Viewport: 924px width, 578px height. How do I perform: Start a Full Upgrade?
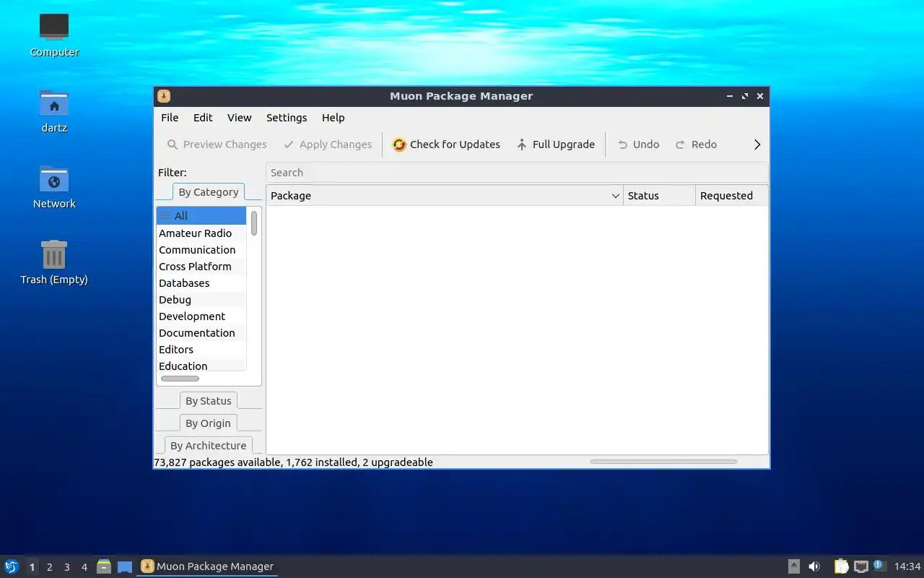556,144
